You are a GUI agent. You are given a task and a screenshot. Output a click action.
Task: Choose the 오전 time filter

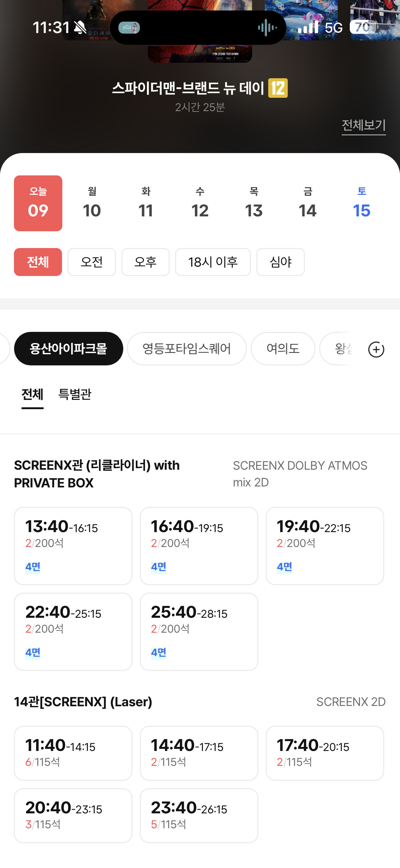coord(91,262)
